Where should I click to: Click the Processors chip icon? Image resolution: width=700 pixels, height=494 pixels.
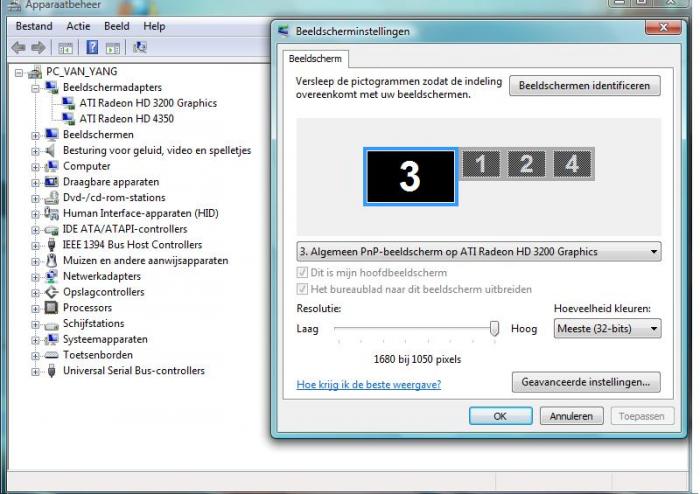(x=51, y=307)
